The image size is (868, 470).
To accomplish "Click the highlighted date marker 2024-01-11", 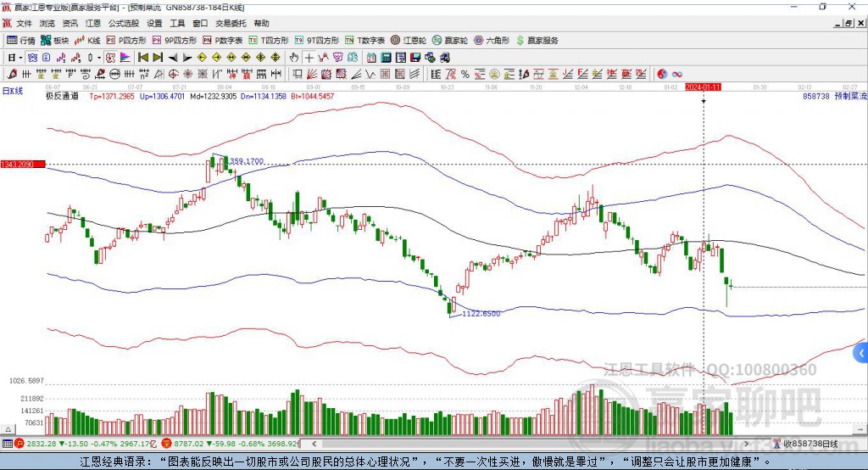I will coord(703,87).
